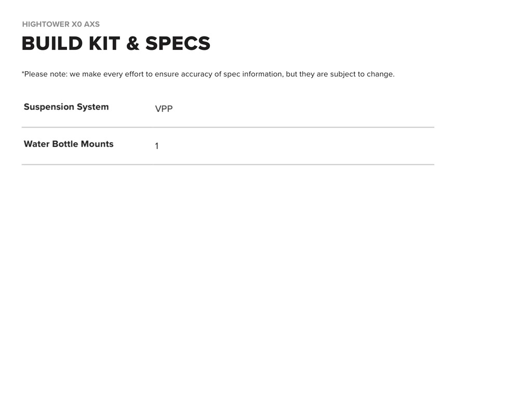
Task: Click the ampersand in the heading
Action: [x=132, y=44]
